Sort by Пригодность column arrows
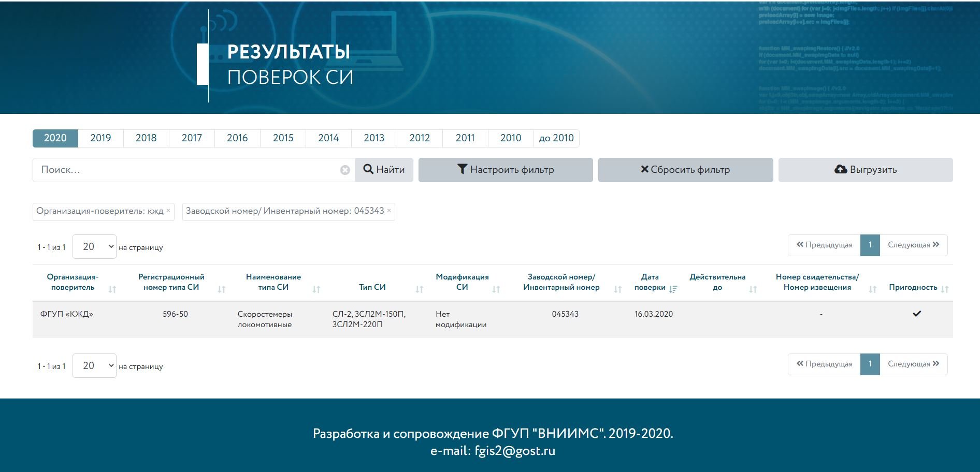980x472 pixels. tap(945, 289)
